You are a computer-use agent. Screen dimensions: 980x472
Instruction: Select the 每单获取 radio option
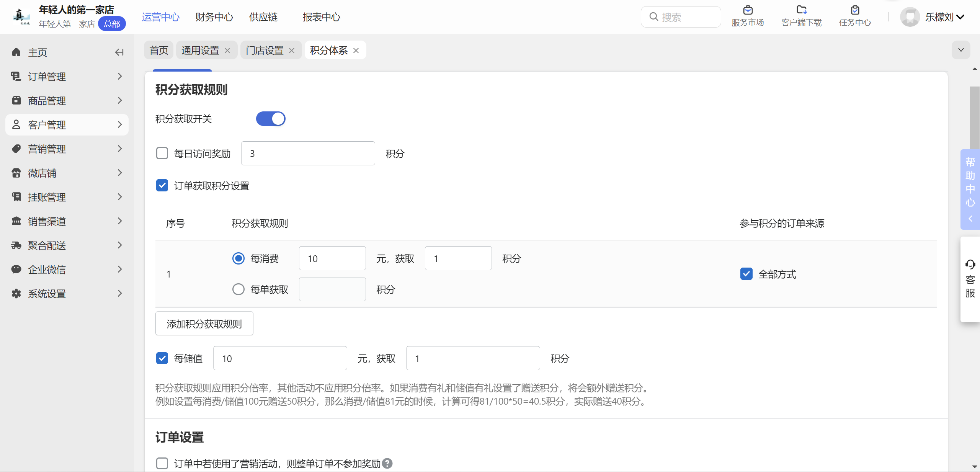(238, 289)
